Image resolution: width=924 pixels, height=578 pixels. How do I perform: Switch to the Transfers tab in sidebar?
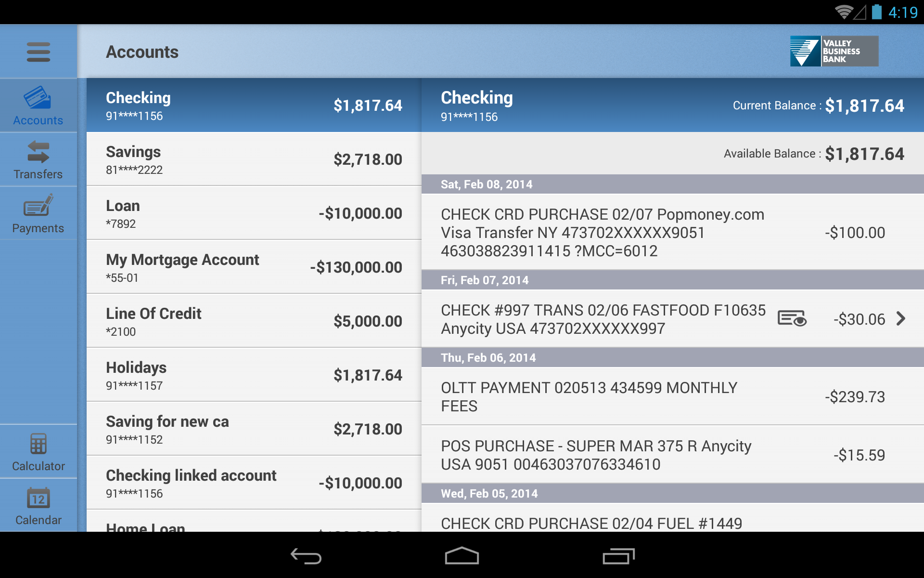click(38, 159)
